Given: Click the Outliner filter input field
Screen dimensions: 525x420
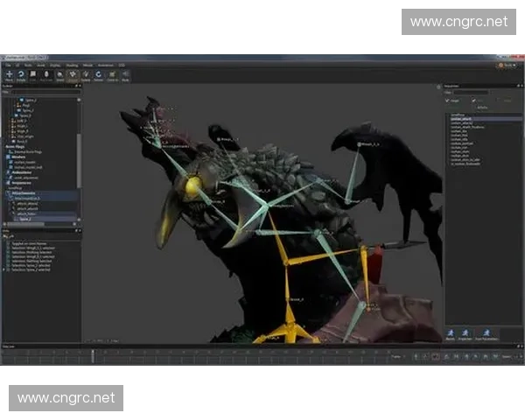Looking at the screenshot, I should click(x=46, y=92).
